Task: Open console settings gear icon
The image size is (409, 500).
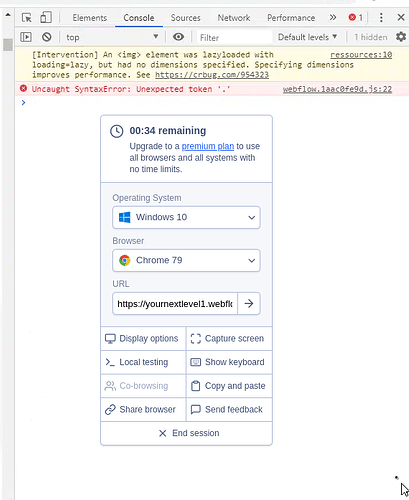Action: [401, 37]
